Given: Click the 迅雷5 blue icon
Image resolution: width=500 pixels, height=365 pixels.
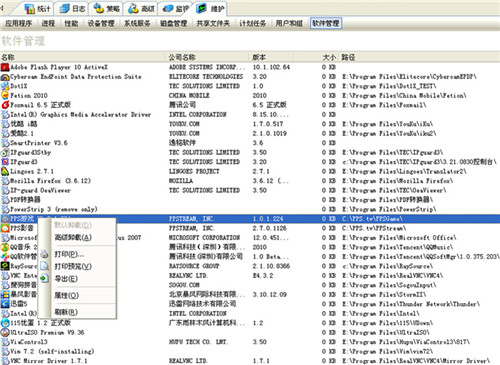Looking at the screenshot, I should [5, 304].
